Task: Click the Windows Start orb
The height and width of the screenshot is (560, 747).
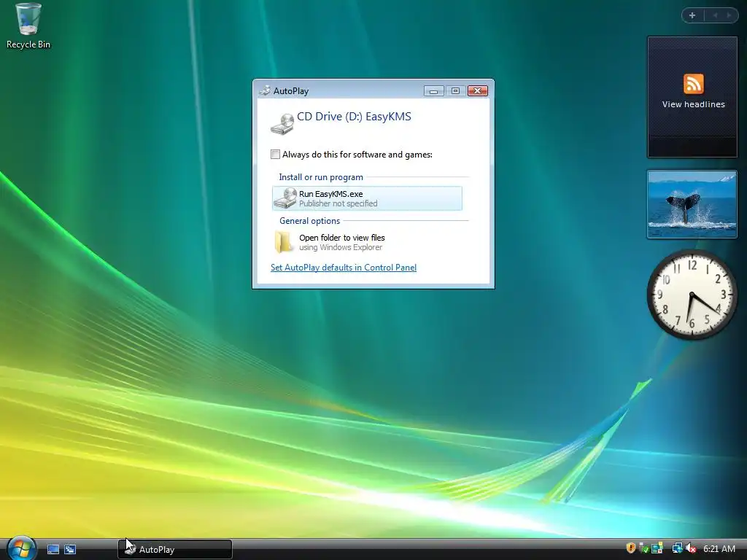Action: pos(21,548)
